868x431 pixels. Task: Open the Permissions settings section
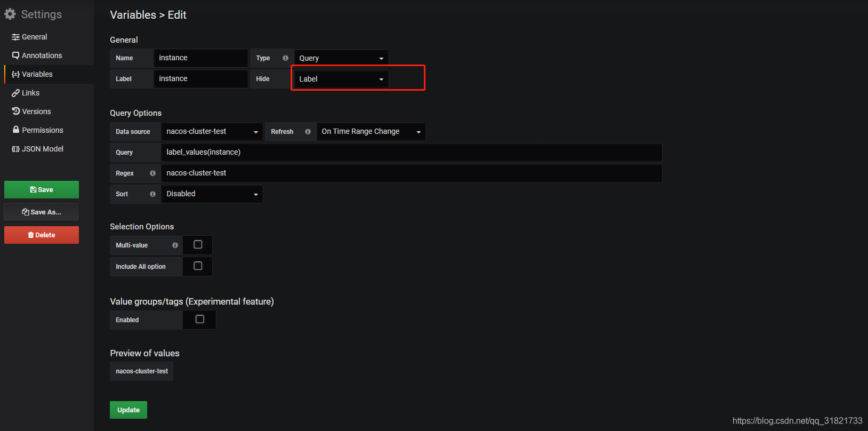[37, 130]
